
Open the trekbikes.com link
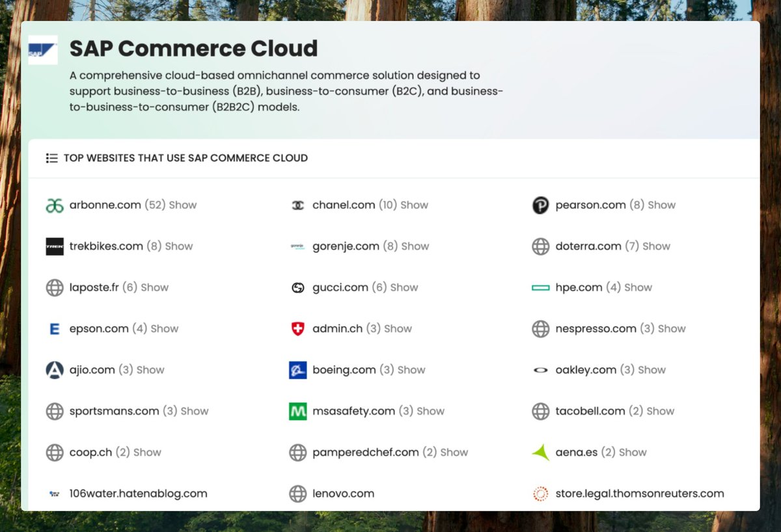[106, 246]
